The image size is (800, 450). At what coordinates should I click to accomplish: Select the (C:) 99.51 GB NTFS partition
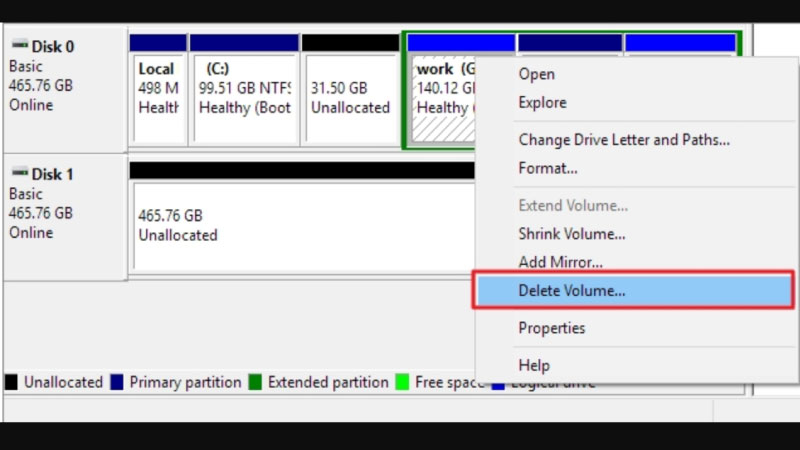[x=244, y=97]
